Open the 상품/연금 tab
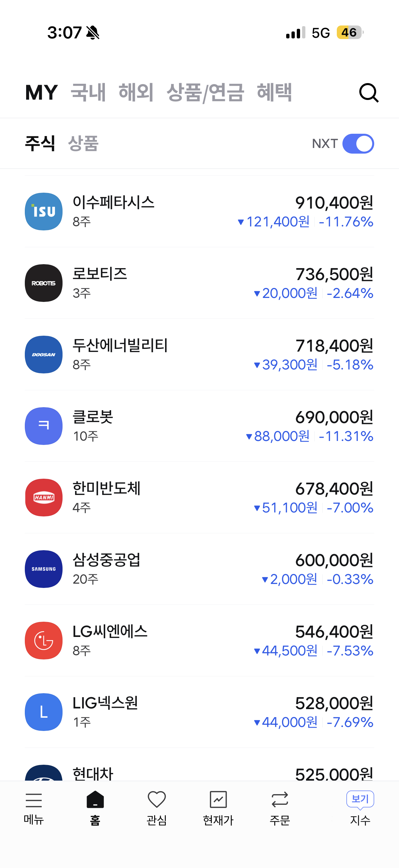The image size is (399, 868). [205, 92]
